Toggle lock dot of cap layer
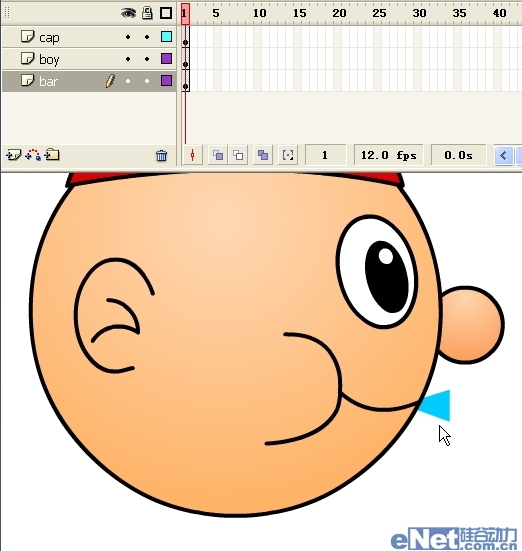The height and width of the screenshot is (551, 522). click(147, 37)
